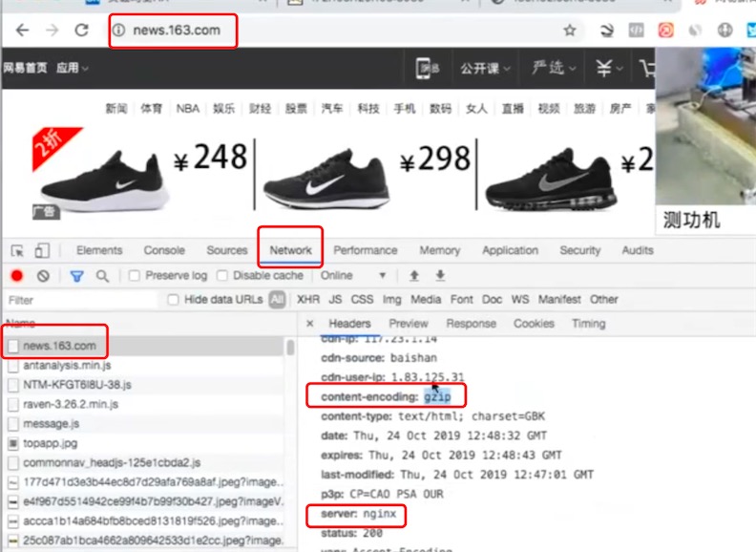Screen dimensions: 756x552
Task: Open the Sources tab
Action: coord(227,250)
